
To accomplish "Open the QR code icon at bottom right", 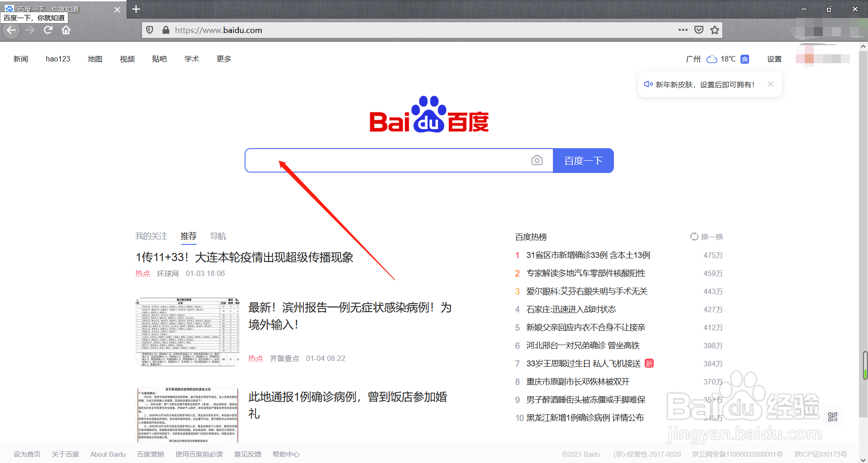I will pos(833,416).
